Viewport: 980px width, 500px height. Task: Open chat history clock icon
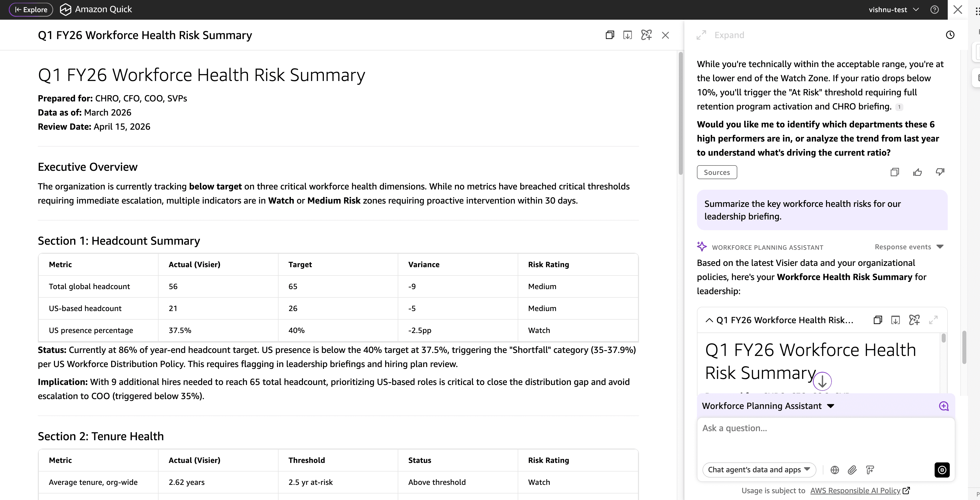[x=950, y=35]
